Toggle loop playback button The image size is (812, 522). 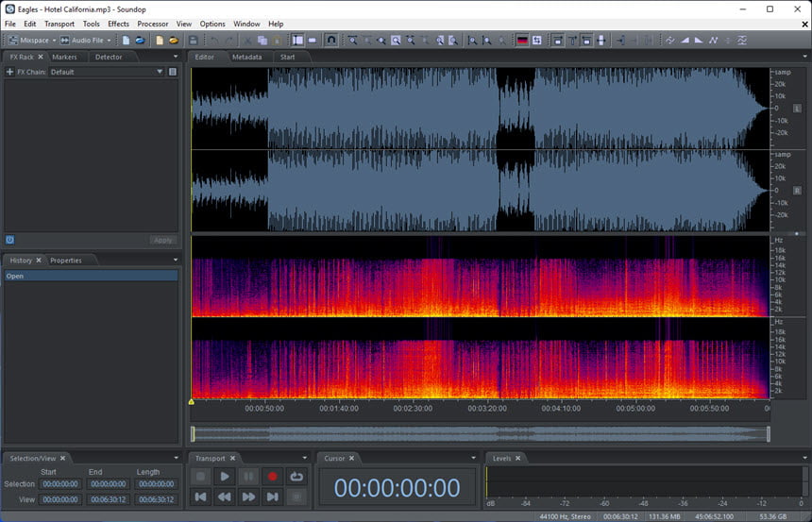tap(296, 477)
